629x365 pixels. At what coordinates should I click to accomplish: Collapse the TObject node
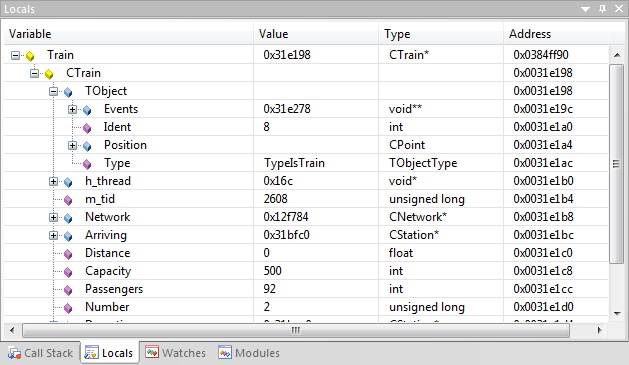coord(53,91)
